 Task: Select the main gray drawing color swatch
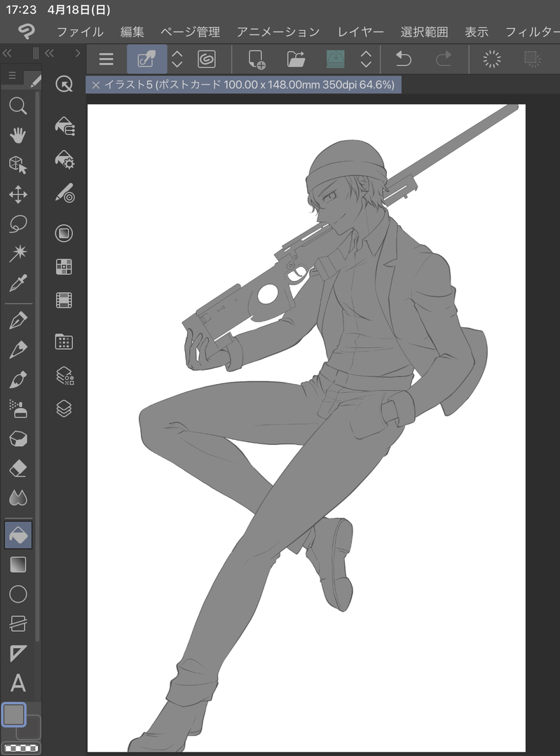click(13, 714)
